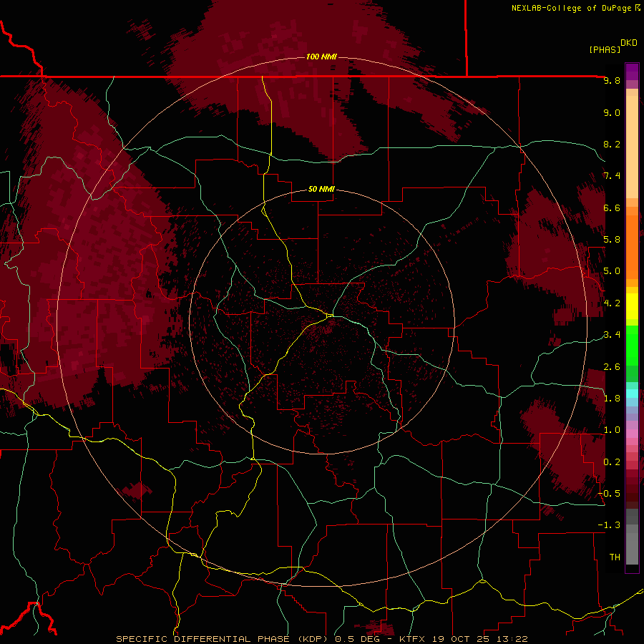The height and width of the screenshot is (644, 644).
Task: Select the 5.0 legend value
Action: [x=612, y=271]
